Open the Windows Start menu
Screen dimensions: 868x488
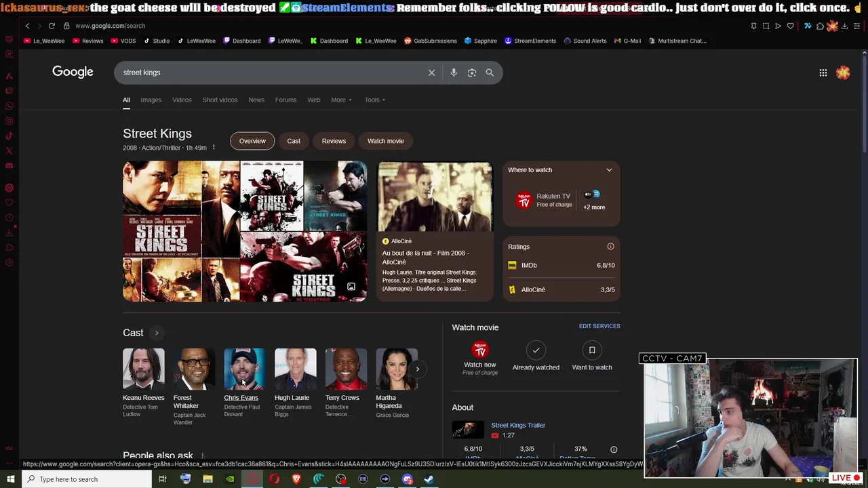point(10,479)
